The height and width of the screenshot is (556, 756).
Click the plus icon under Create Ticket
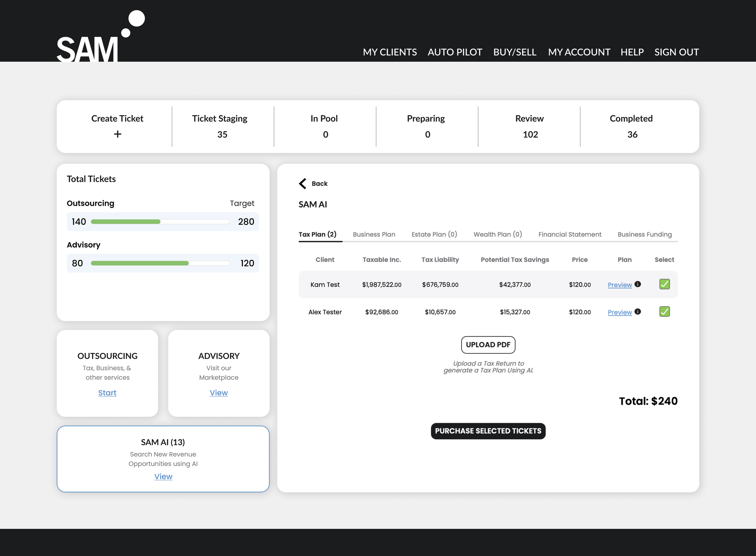pyautogui.click(x=118, y=134)
